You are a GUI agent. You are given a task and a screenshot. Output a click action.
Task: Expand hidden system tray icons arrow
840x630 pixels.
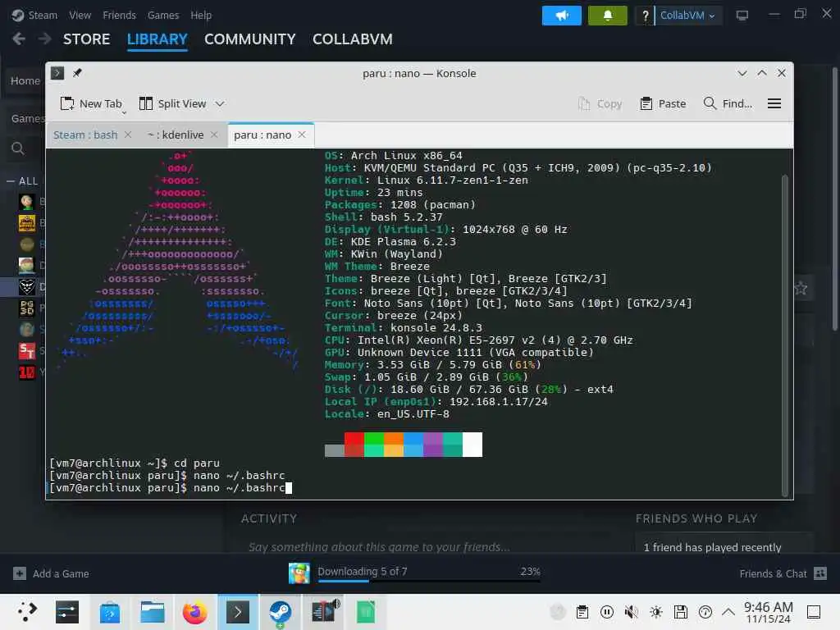tap(728, 611)
